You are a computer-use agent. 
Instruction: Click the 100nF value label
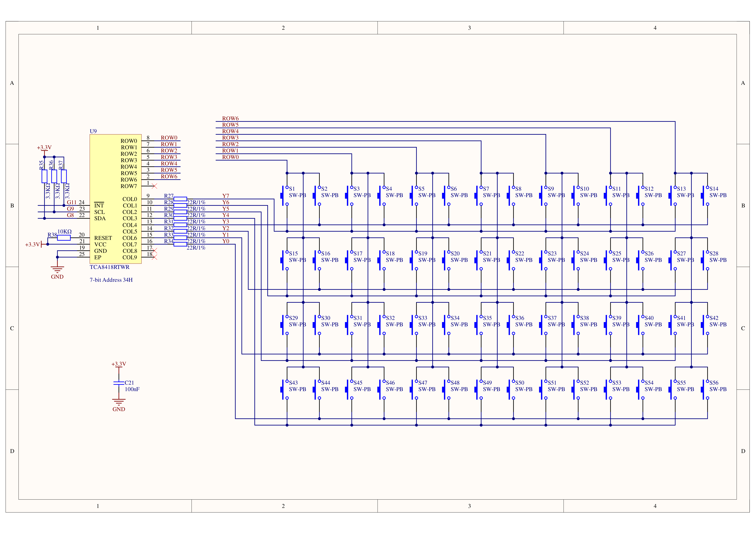tap(132, 389)
